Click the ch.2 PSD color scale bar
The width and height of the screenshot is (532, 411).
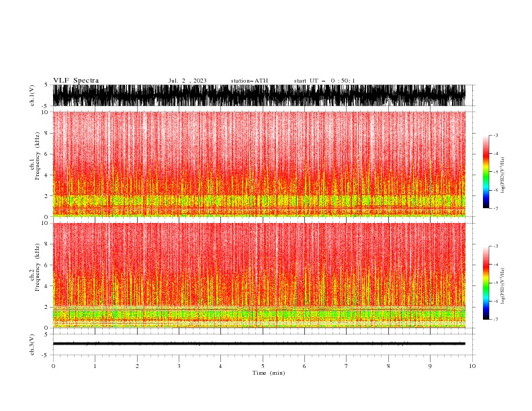486,283
